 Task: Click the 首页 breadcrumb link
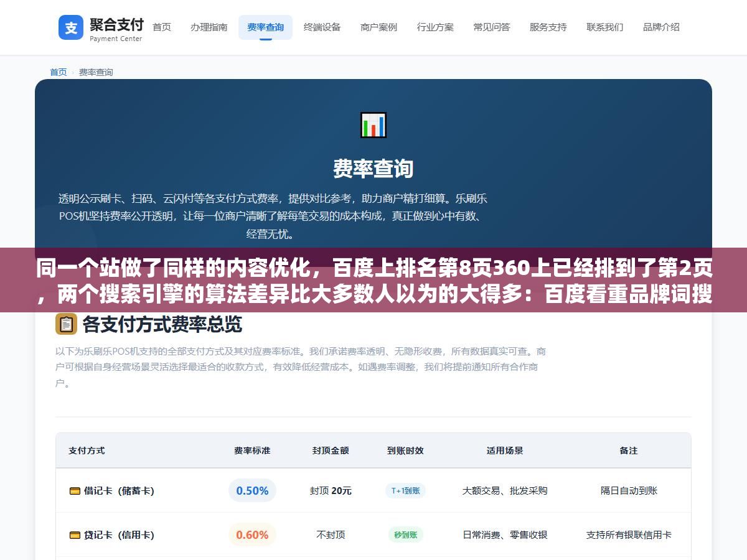[x=59, y=72]
